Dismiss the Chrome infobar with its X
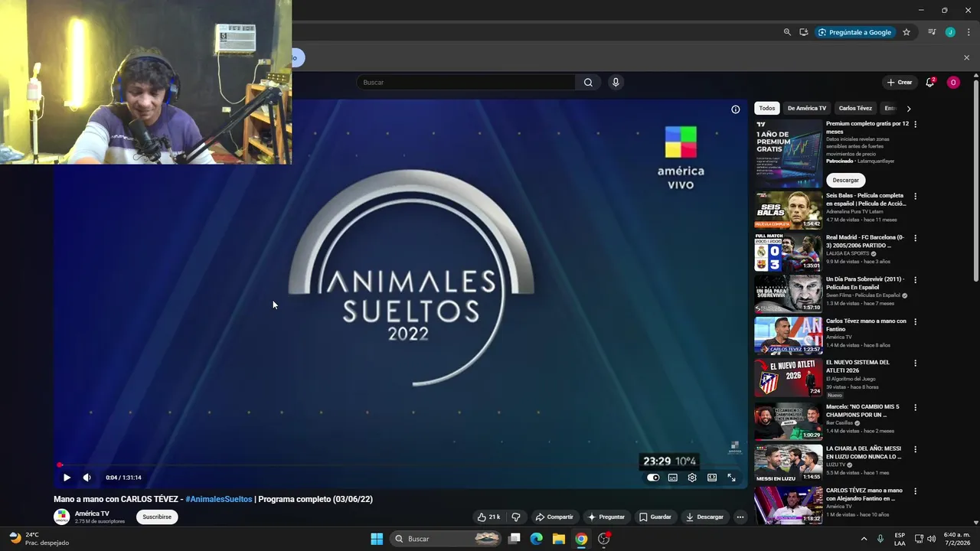Screen dimensions: 980x551 pyautogui.click(x=966, y=57)
